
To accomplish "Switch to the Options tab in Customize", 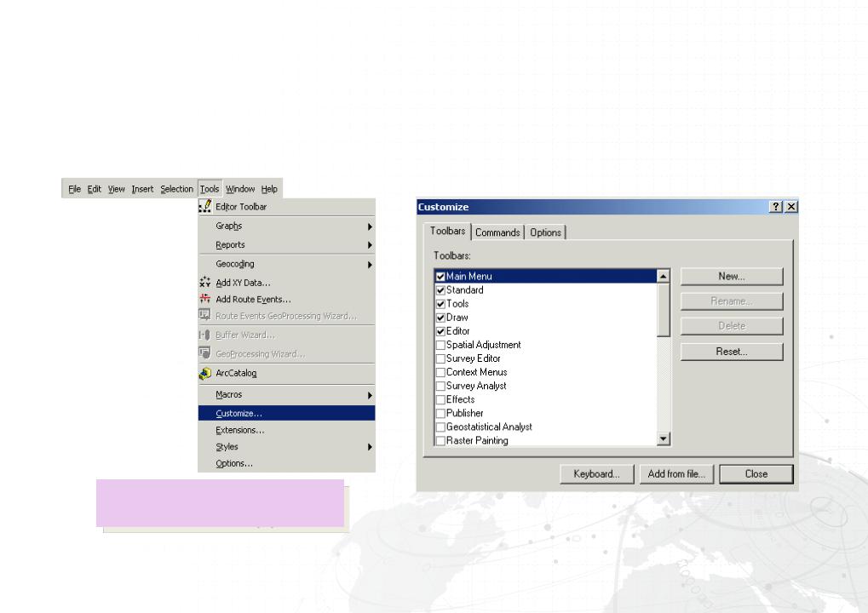I will (x=545, y=232).
